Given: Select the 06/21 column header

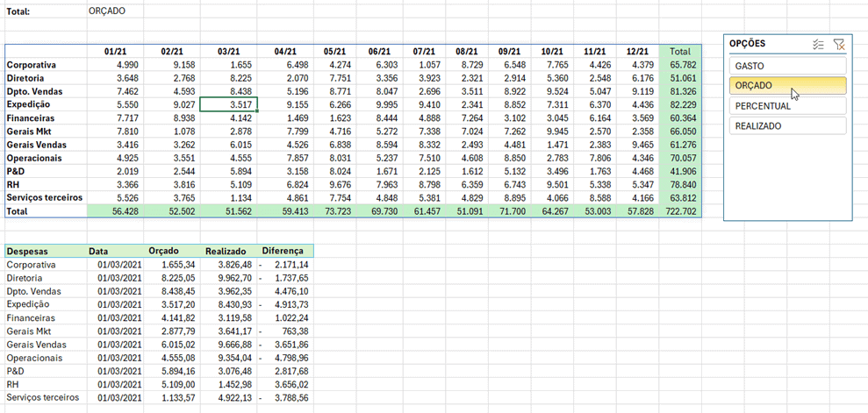Looking at the screenshot, I should click(x=378, y=52).
